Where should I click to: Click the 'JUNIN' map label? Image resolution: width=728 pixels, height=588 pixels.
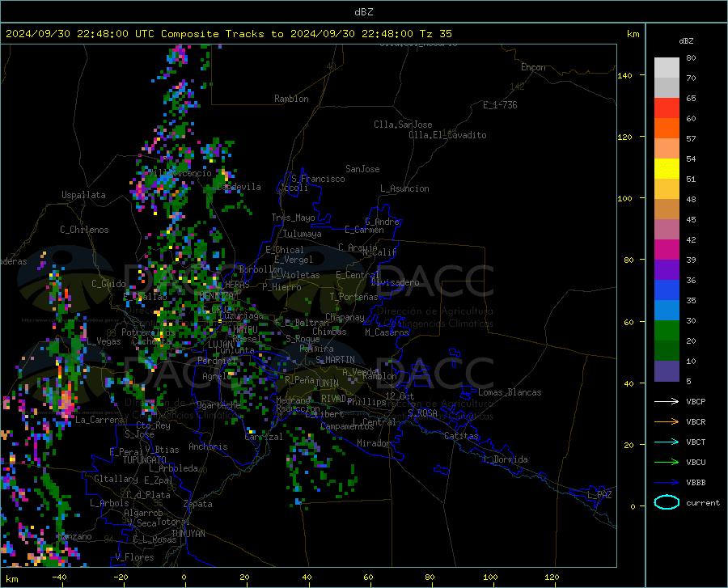[x=327, y=383]
